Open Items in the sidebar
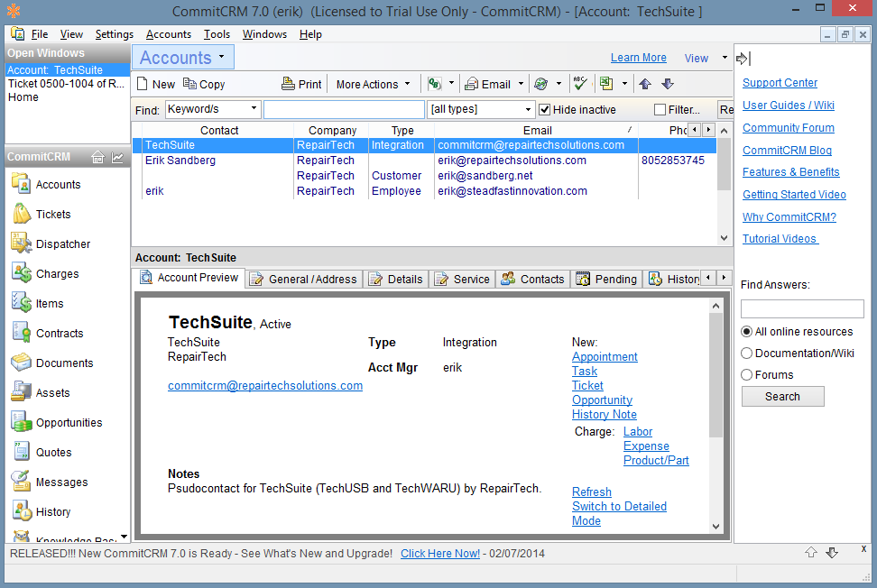The image size is (877, 588). 38,304
